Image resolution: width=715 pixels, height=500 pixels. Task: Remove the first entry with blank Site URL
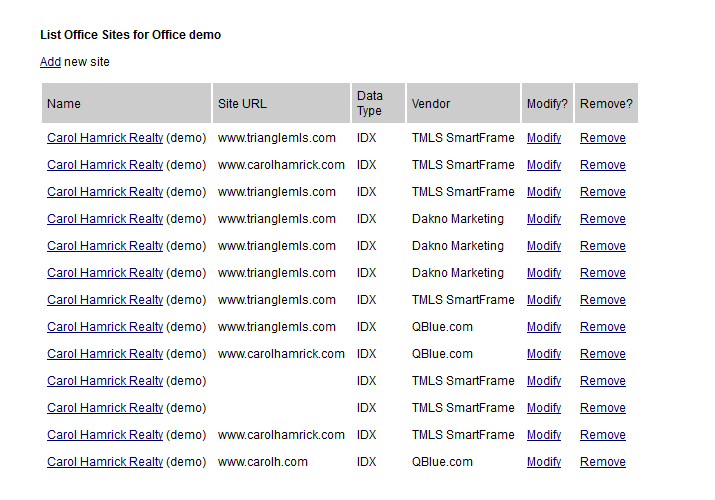pyautogui.click(x=602, y=381)
